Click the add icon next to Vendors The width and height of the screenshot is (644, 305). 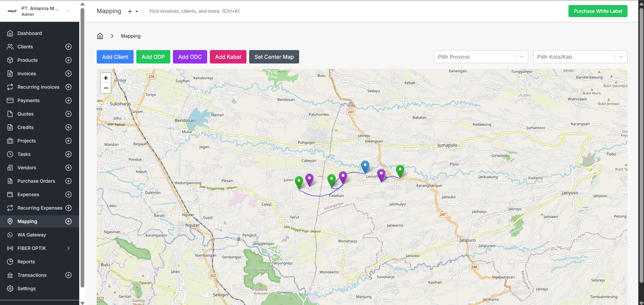click(x=68, y=168)
